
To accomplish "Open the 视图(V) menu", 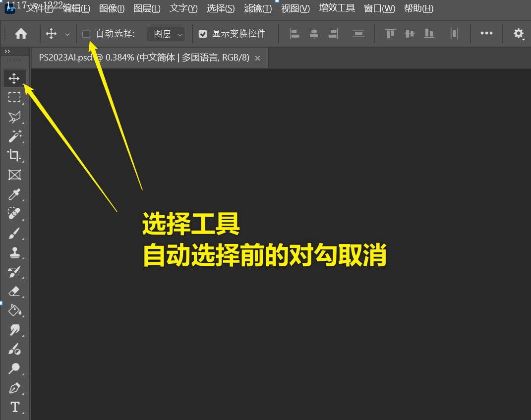I will coord(295,8).
